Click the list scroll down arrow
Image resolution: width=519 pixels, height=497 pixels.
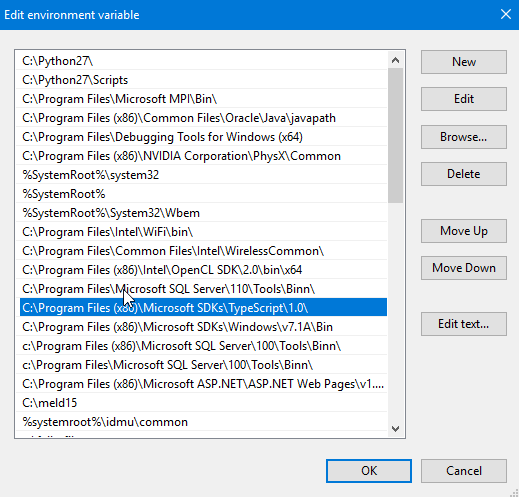396,429
